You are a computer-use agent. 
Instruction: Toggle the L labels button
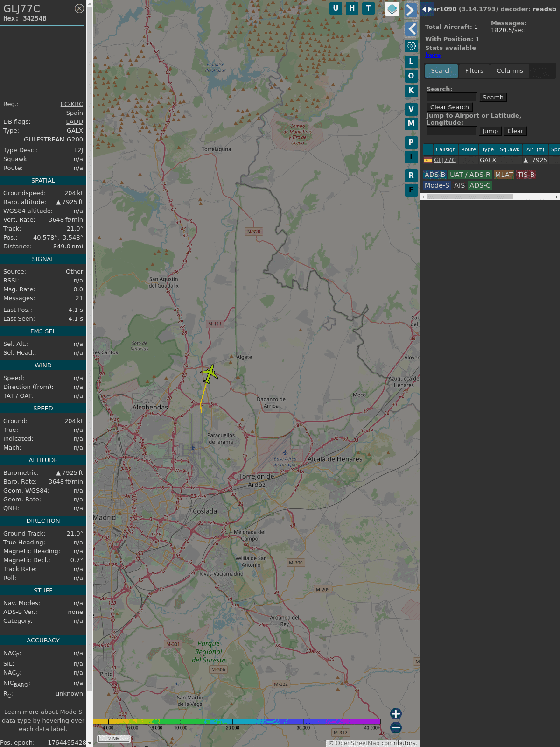tap(411, 62)
